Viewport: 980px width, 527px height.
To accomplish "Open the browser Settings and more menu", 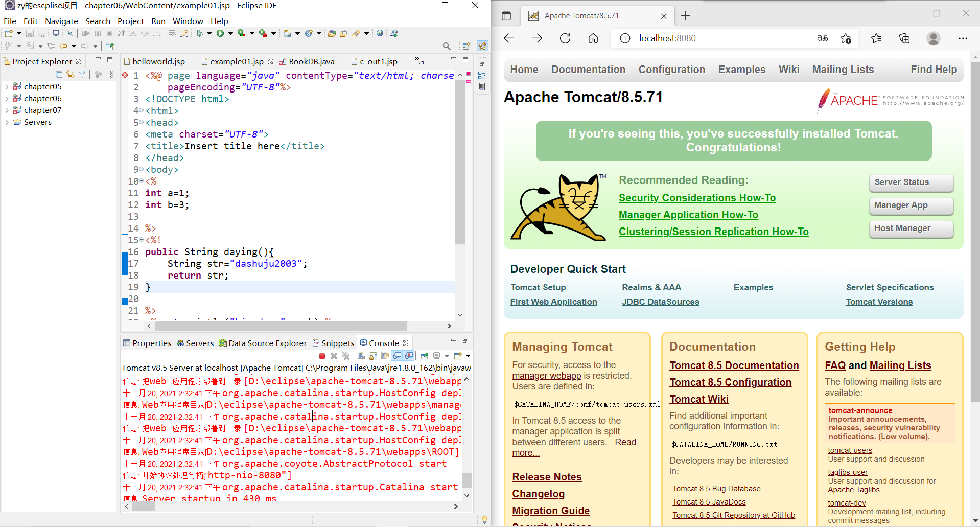I will pyautogui.click(x=963, y=38).
